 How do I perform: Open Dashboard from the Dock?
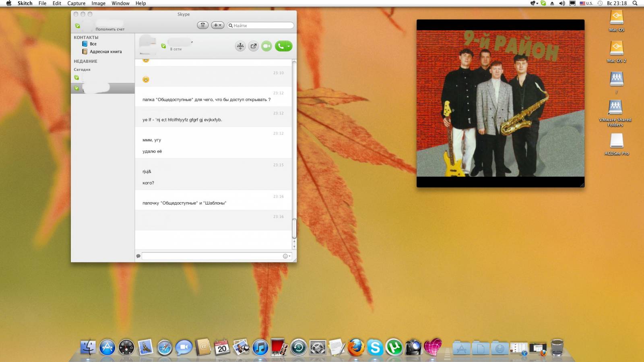(126, 348)
